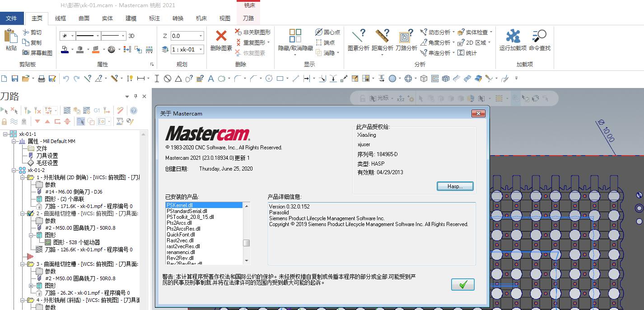Screen dimensions: 644x310
Task: Click the letter A text creation icon
Action: click(210, 79)
